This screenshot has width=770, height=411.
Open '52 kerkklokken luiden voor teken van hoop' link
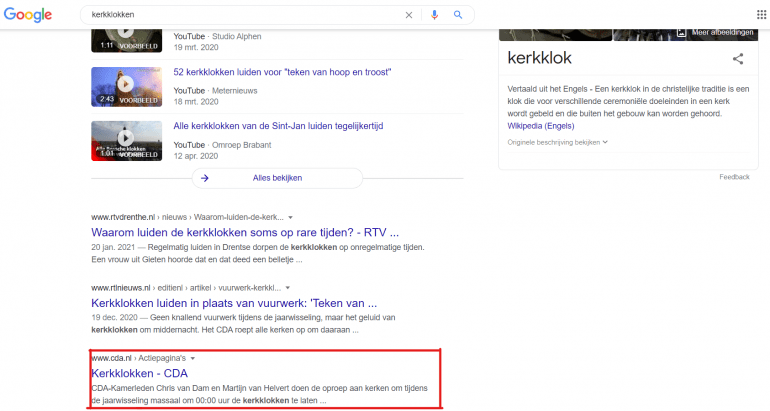(282, 72)
